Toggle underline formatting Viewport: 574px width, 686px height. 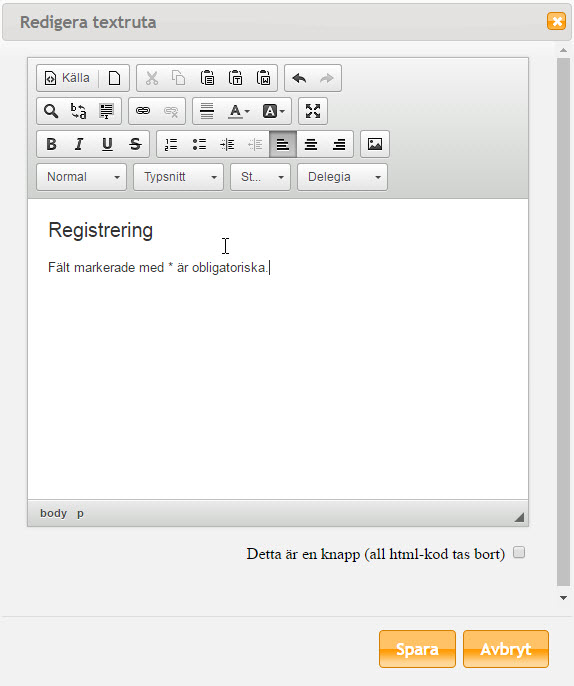click(107, 144)
